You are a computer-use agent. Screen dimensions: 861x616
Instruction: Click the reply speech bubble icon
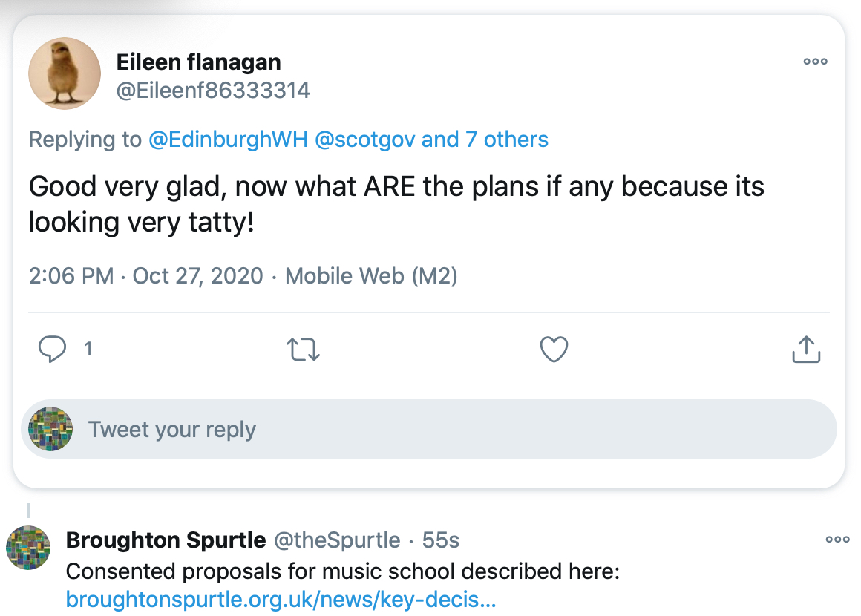coord(52,349)
